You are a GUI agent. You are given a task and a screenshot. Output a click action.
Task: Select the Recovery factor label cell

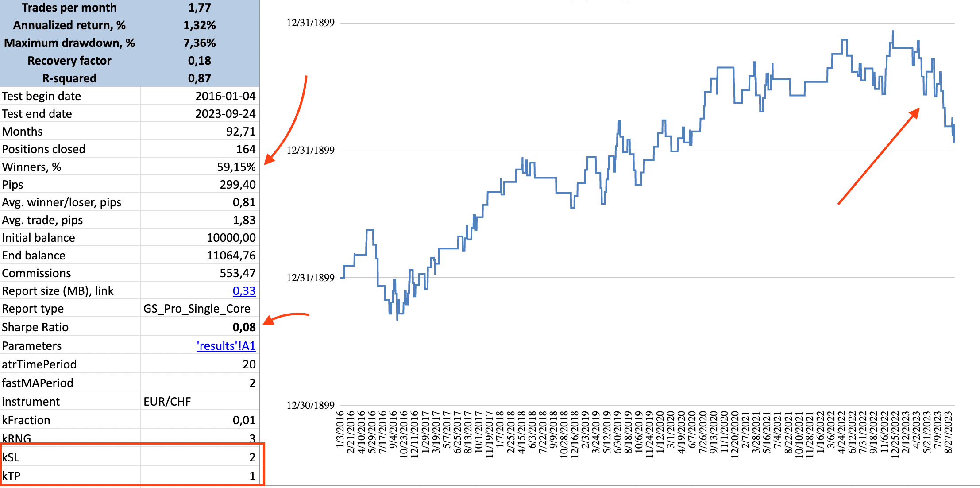(69, 61)
